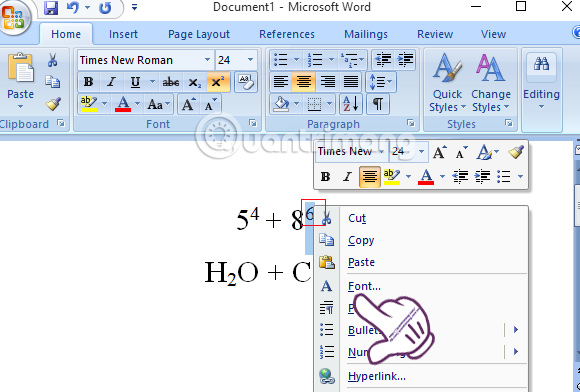The width and height of the screenshot is (580, 392).
Task: Click the Office button logo
Action: pyautogui.click(x=13, y=17)
